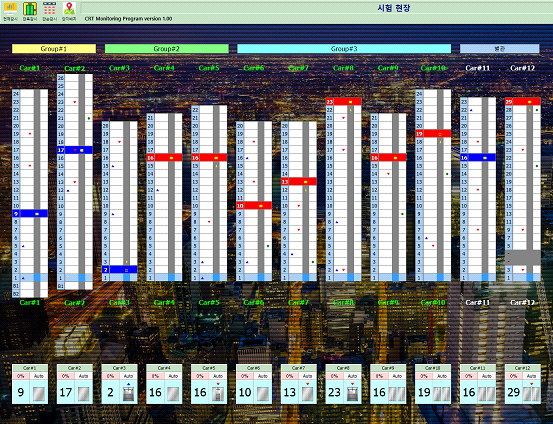Click the open-door icon in Car#3 status panel
The width and height of the screenshot is (553, 424).
[128, 393]
